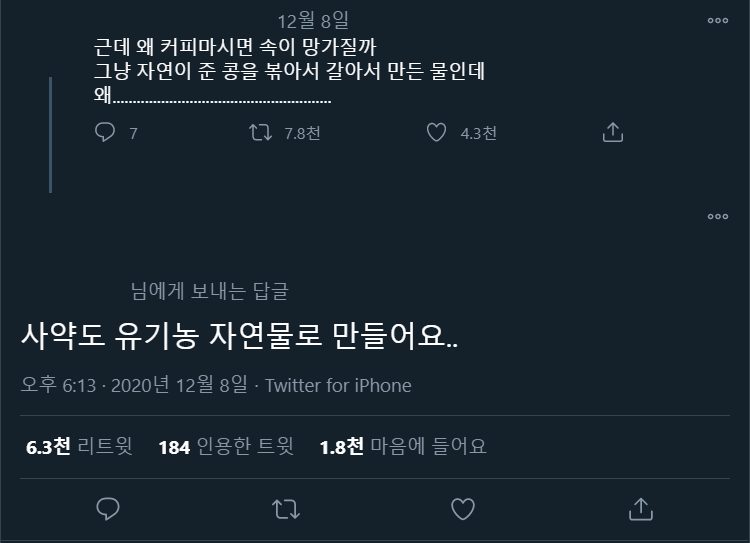
Task: Like the quoted tweet with 4.3천 likes
Action: click(436, 132)
